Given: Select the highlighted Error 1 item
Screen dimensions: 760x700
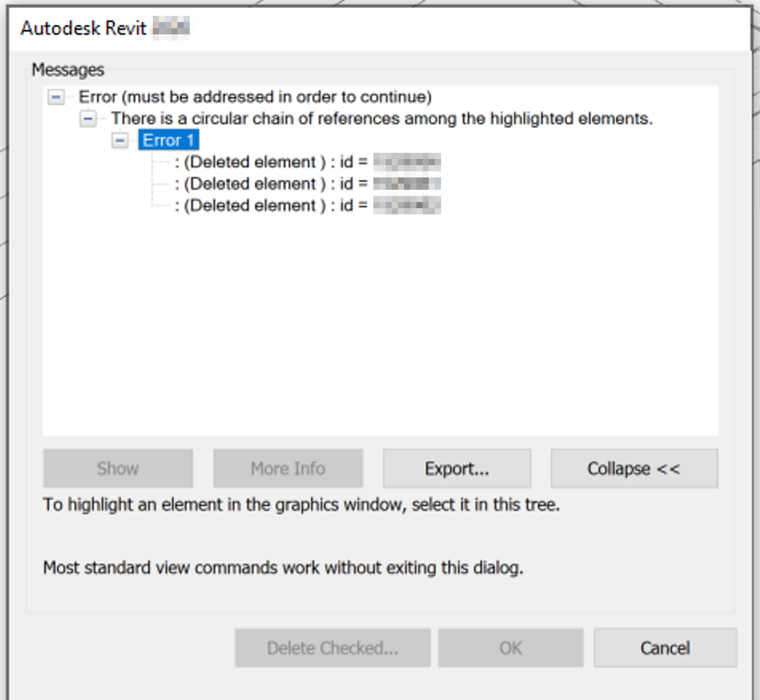Looking at the screenshot, I should (x=168, y=140).
